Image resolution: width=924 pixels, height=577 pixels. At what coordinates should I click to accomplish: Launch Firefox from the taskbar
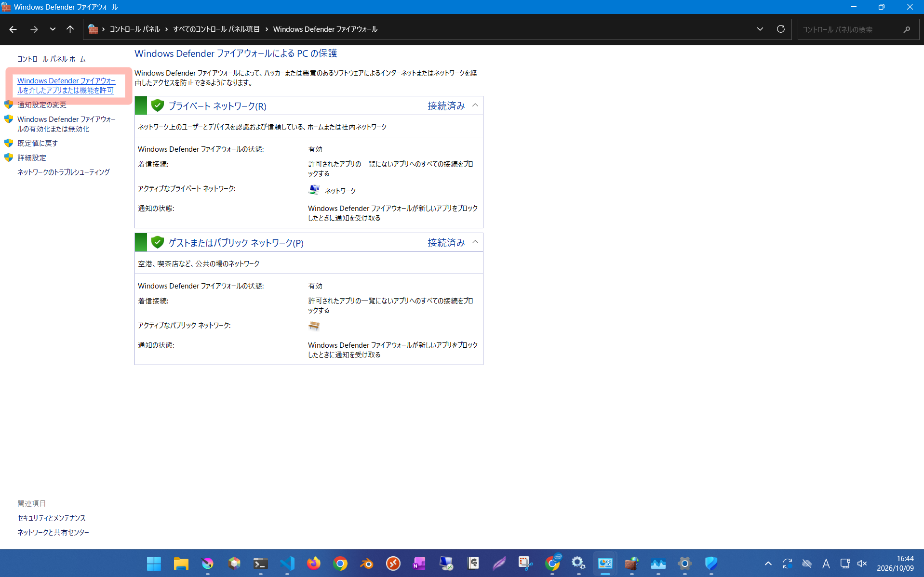313,563
